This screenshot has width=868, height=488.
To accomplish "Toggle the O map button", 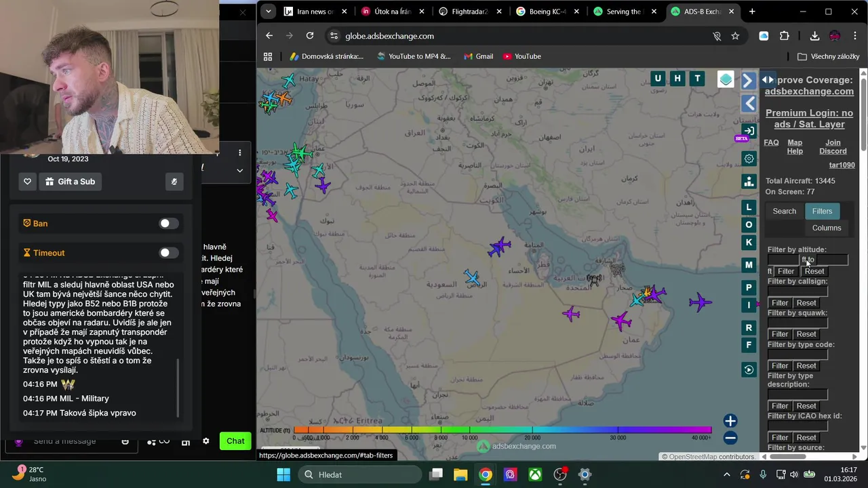I will tap(749, 225).
